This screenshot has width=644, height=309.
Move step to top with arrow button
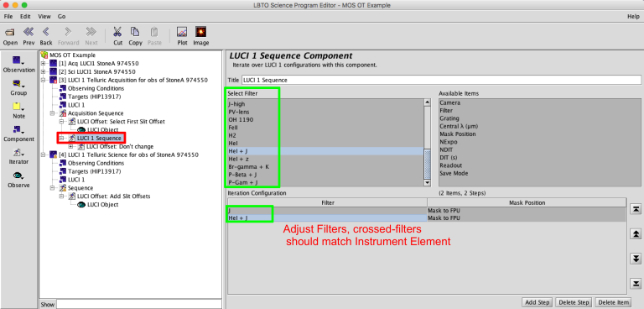636,209
